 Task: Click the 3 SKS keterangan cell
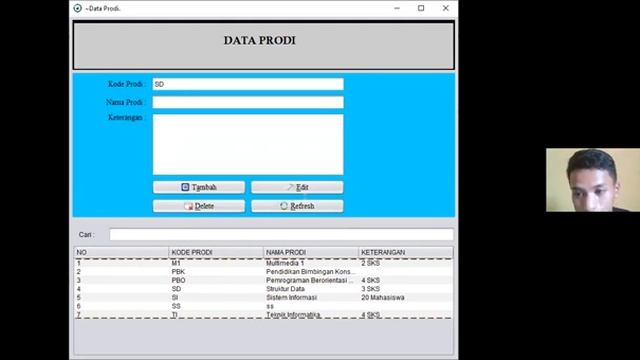406,289
